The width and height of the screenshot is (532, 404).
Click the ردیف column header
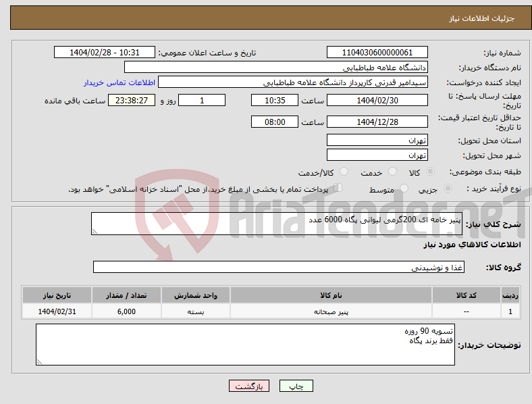[x=510, y=295]
